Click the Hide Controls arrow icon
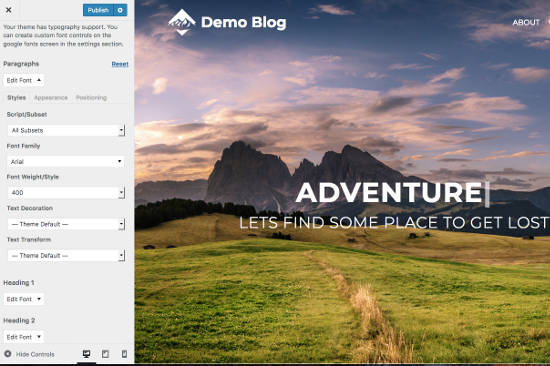The width and height of the screenshot is (550, 366). (x=8, y=354)
